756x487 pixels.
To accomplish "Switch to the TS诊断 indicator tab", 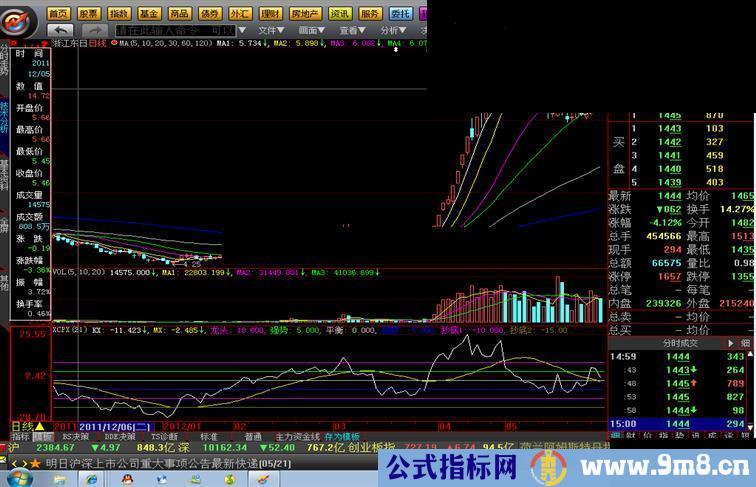I will [164, 437].
